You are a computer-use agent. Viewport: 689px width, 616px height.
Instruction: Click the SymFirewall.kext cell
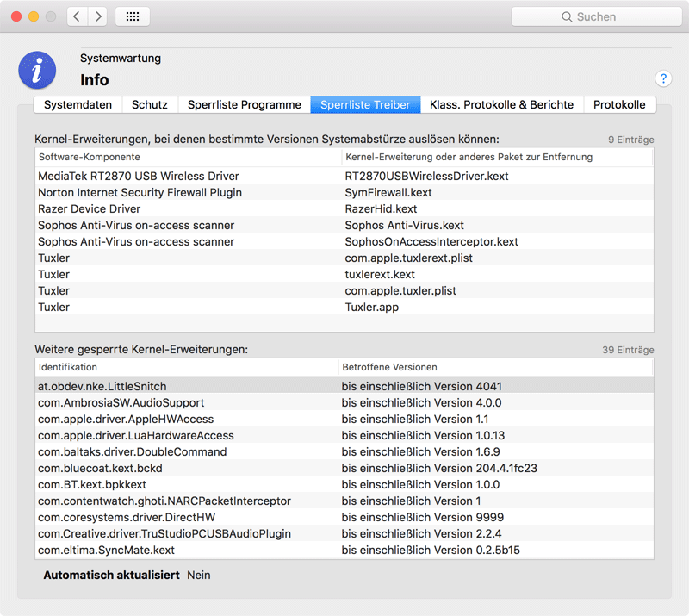tap(388, 193)
